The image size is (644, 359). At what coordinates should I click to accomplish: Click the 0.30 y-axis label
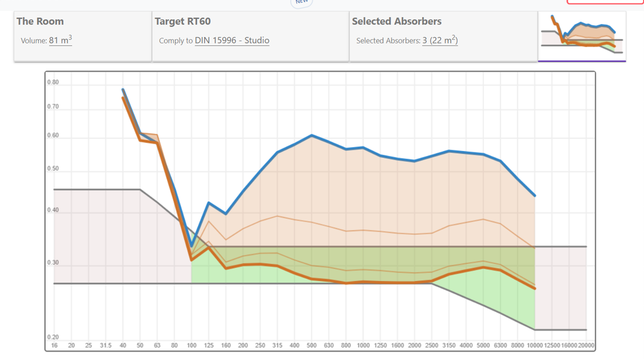click(x=53, y=263)
